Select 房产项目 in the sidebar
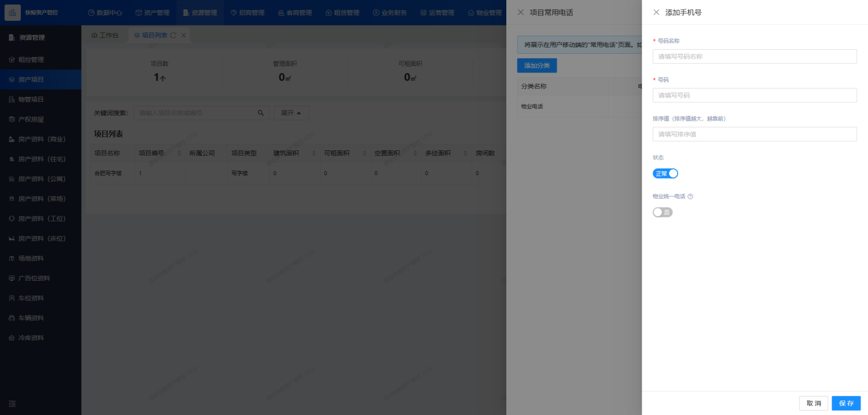The height and width of the screenshot is (415, 868). (41, 79)
